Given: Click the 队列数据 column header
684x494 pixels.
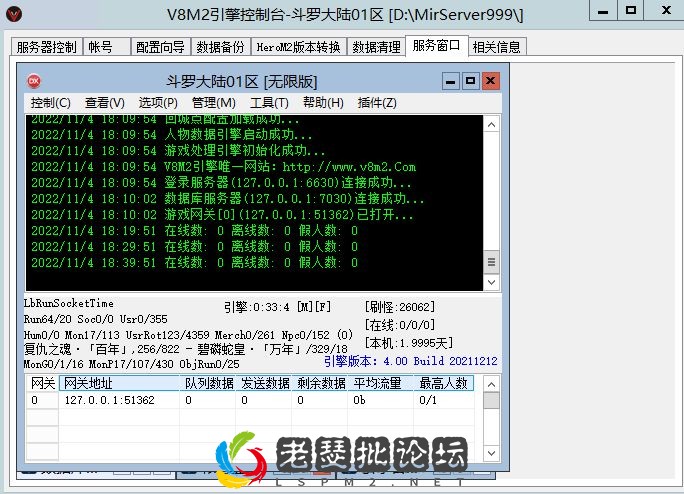Looking at the screenshot, I should tap(208, 384).
